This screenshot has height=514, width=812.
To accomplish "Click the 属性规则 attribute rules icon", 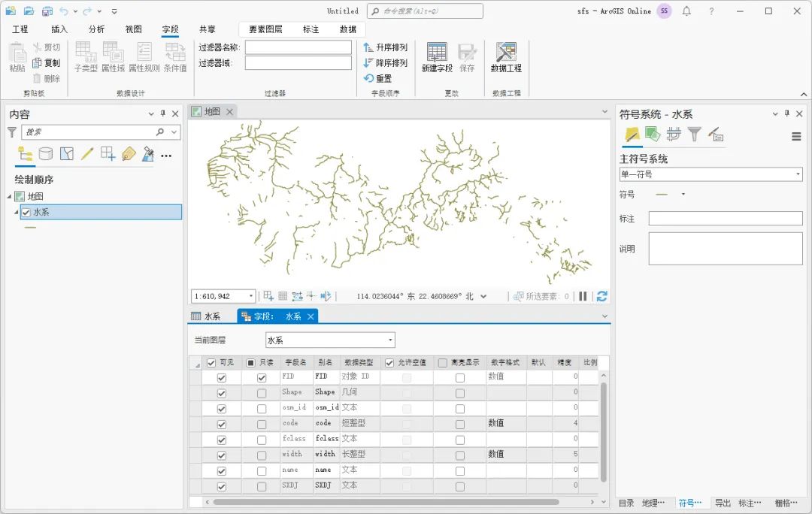I will click(144, 52).
